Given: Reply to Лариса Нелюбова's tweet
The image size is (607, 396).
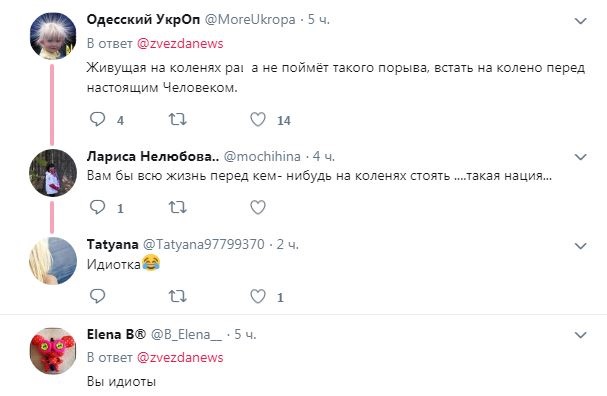Looking at the screenshot, I should pyautogui.click(x=97, y=207).
